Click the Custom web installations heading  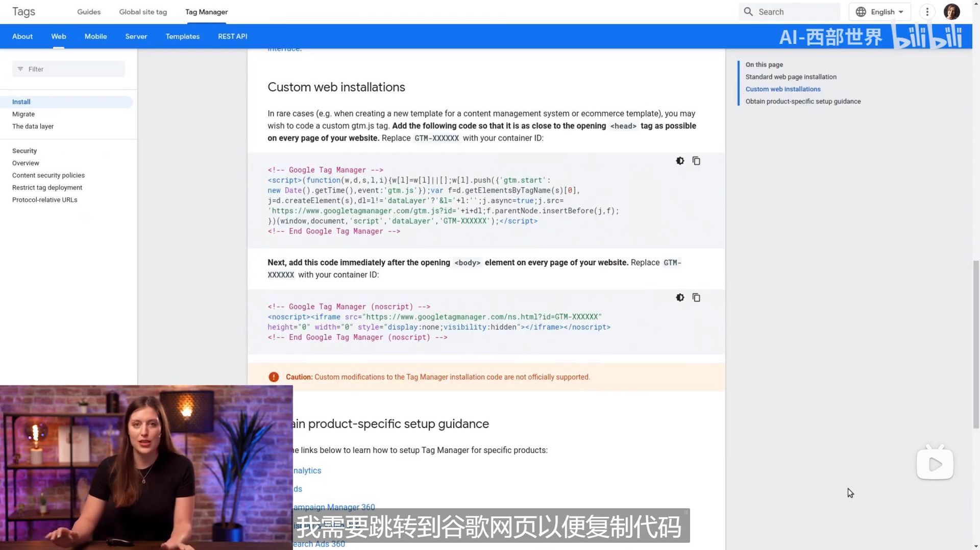click(336, 87)
